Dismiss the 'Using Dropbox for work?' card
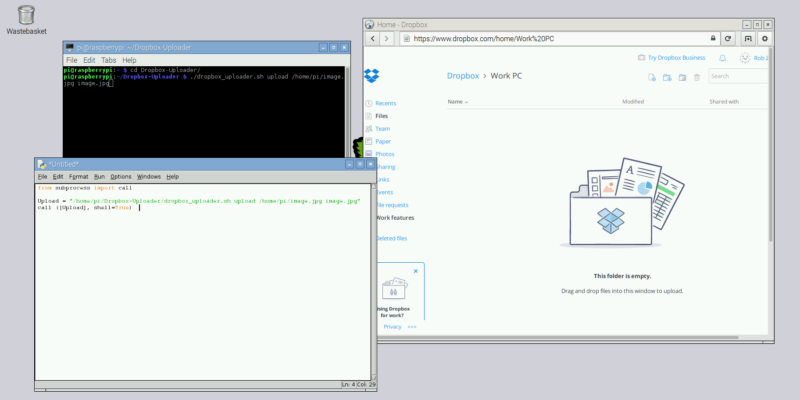 [x=416, y=271]
